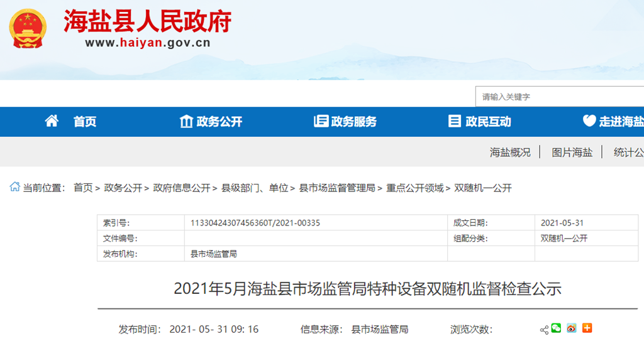Select the 组配分类 value 双随机一公开
This screenshot has width=644, height=341.
tap(564, 239)
